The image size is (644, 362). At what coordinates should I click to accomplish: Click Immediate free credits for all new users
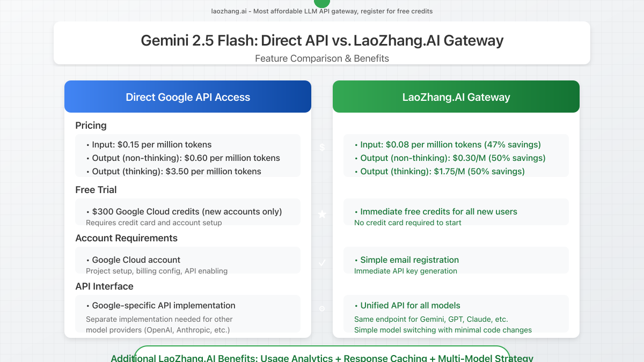(x=436, y=212)
